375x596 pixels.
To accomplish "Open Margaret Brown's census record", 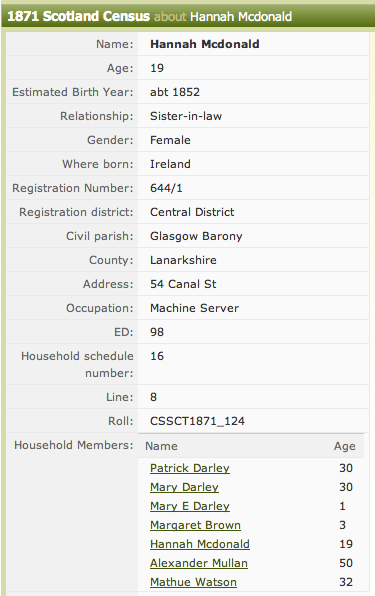I will [x=195, y=525].
